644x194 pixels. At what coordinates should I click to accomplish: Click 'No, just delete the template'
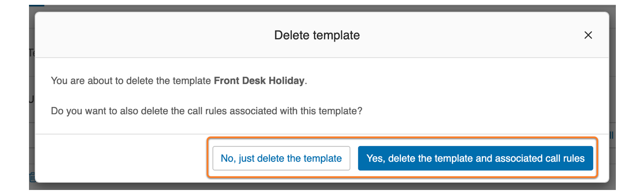click(x=281, y=158)
